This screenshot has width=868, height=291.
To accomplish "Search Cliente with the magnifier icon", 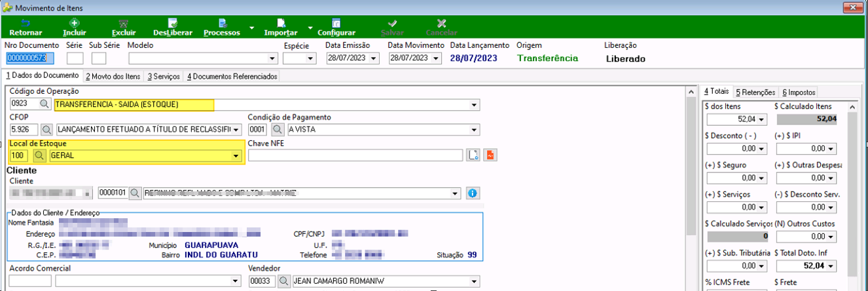I will pos(135,193).
